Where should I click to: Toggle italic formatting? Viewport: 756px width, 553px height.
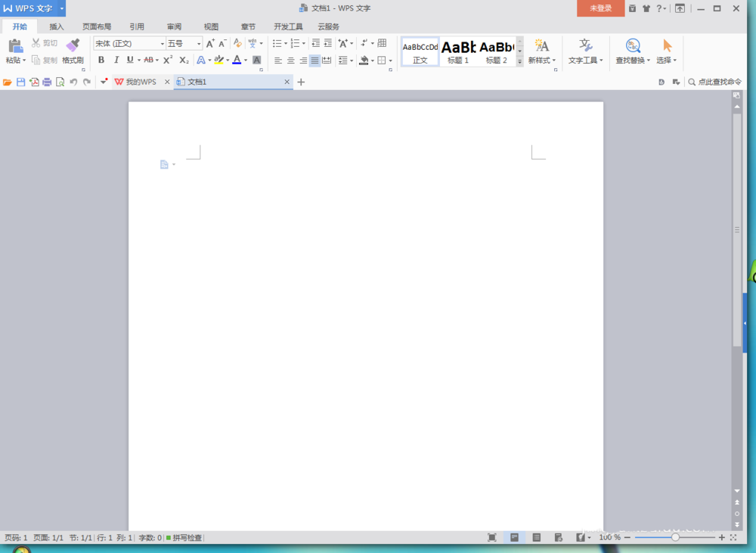[x=116, y=60]
